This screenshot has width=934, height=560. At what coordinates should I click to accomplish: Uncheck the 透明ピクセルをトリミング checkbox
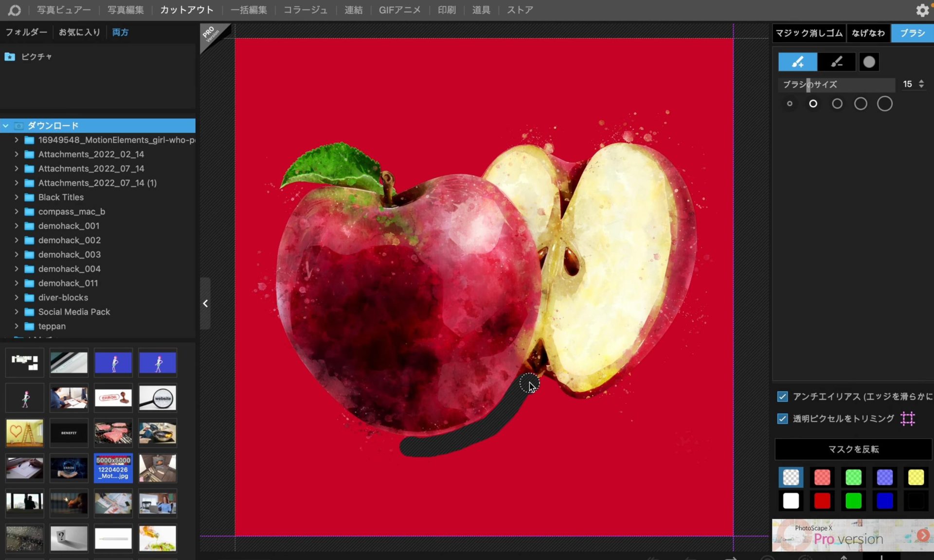click(782, 419)
